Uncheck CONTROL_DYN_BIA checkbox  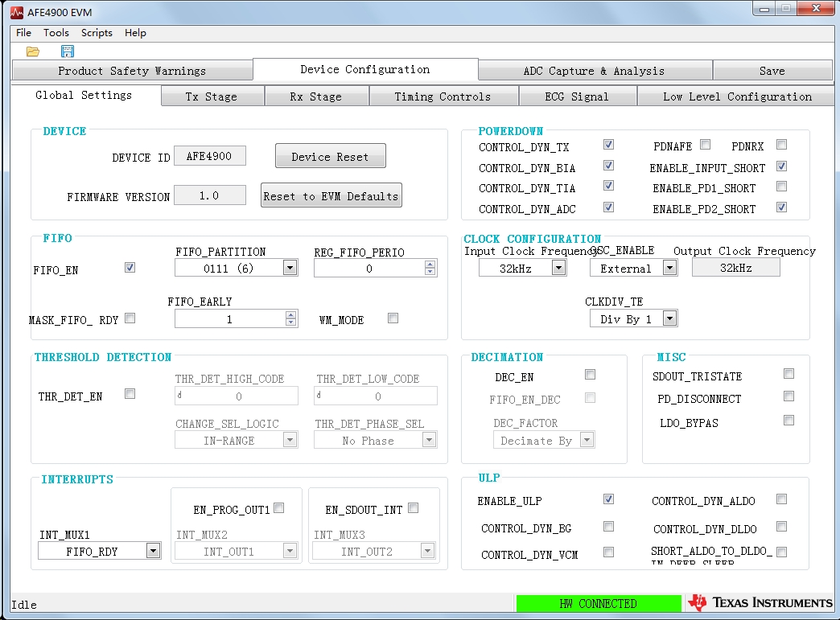pos(608,166)
